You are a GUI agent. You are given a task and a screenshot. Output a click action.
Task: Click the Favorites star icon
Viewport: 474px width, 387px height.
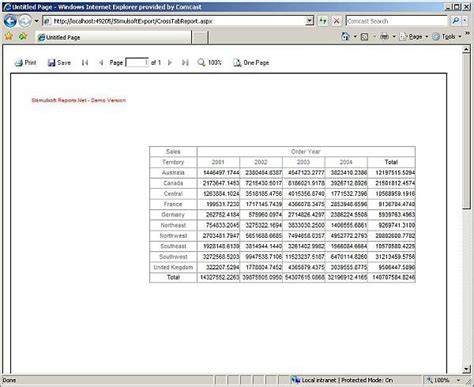(9, 36)
